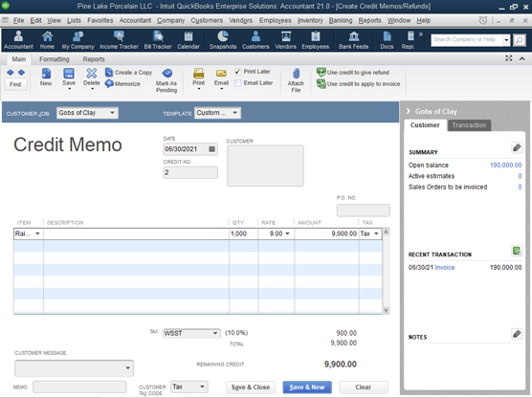Image resolution: width=532 pixels, height=398 pixels.
Task: Open Snapshots icon
Action: tap(223, 39)
